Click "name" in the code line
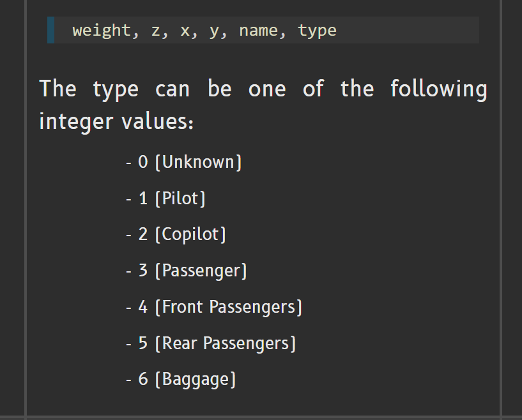Screen dimensions: 522x420 click(x=258, y=31)
